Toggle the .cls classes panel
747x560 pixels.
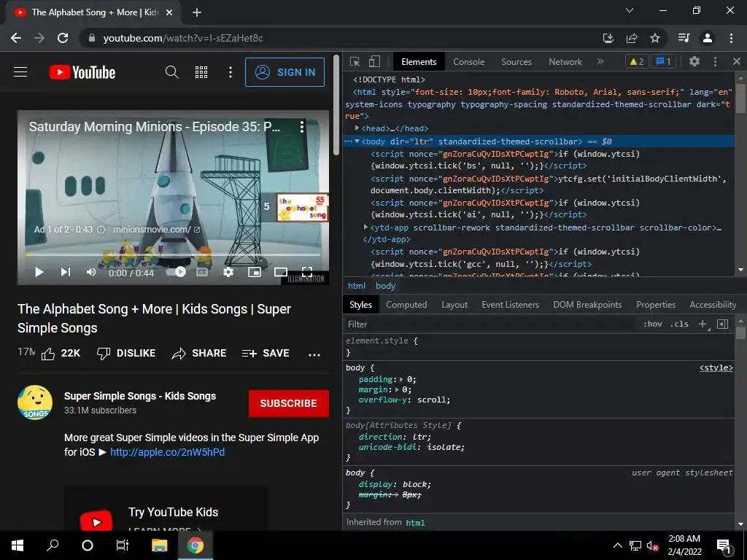[x=679, y=324]
